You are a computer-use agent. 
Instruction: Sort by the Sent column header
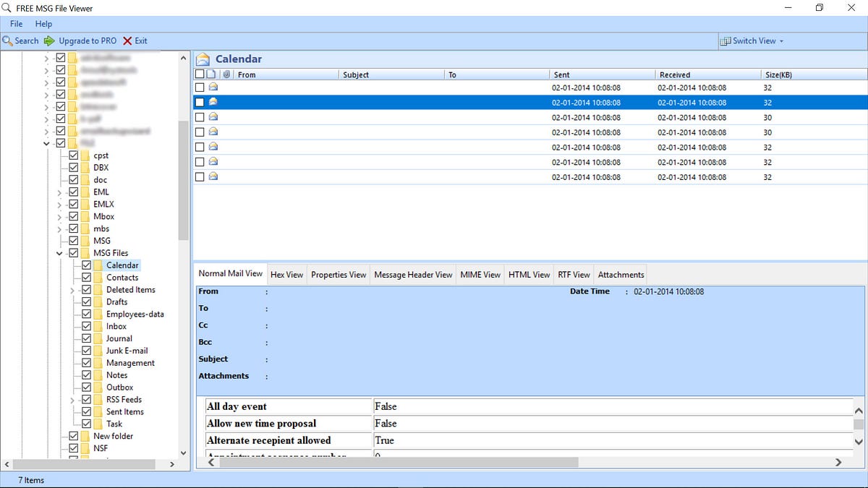[x=603, y=74]
